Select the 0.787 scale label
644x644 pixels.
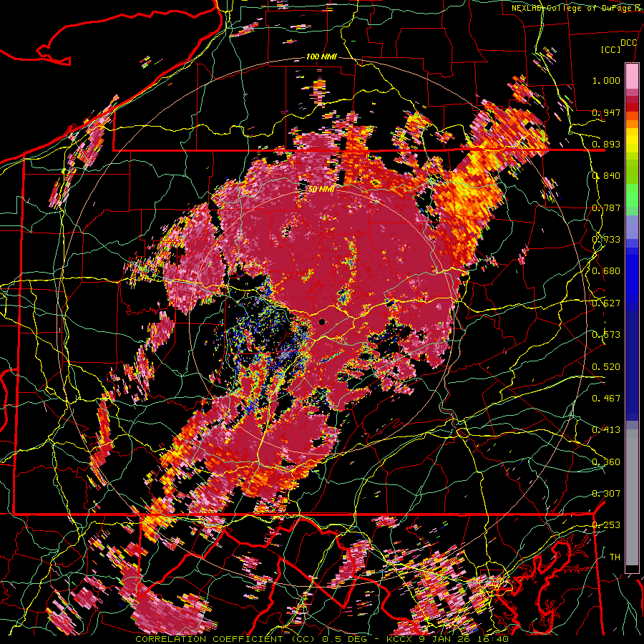pos(606,208)
